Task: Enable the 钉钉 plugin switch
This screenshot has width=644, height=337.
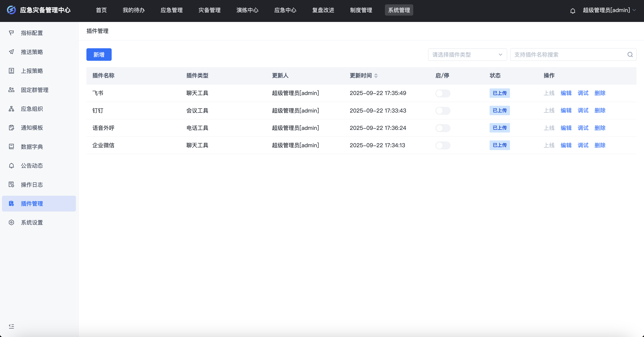Action: click(x=442, y=111)
